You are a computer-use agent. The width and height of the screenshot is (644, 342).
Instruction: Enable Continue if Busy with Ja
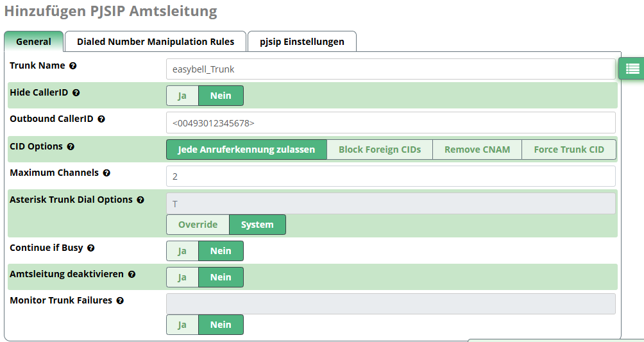pyautogui.click(x=182, y=251)
